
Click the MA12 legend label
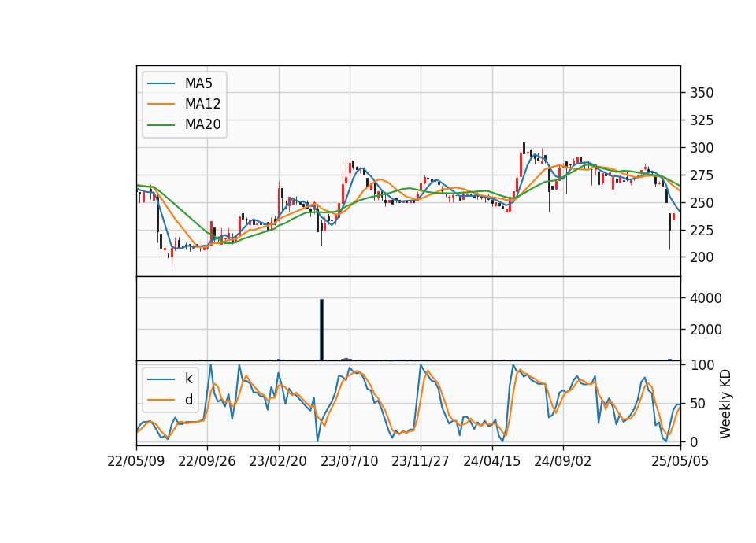click(202, 104)
